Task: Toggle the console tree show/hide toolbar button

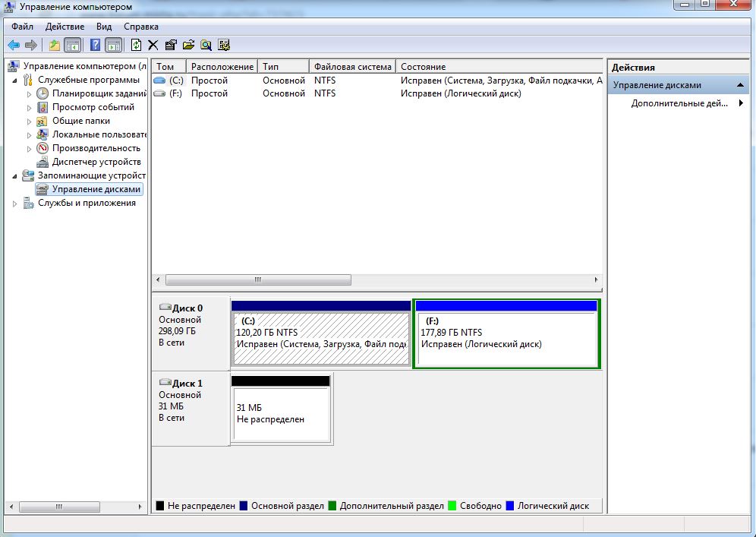Action: pos(73,46)
